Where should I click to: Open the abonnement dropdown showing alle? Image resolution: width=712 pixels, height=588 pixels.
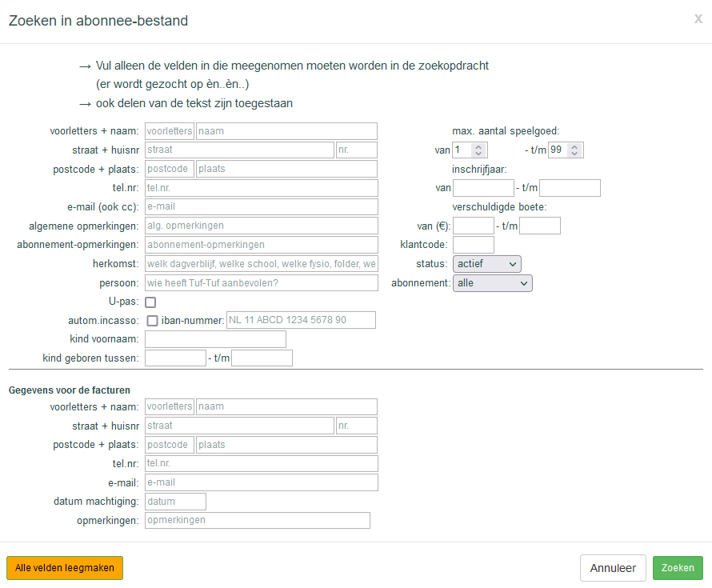[492, 283]
